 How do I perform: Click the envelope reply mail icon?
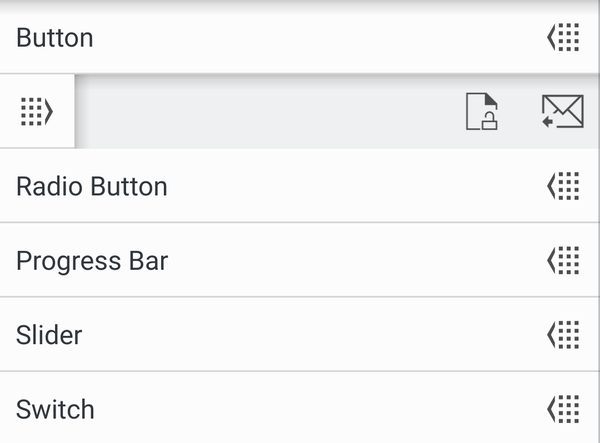pos(562,112)
